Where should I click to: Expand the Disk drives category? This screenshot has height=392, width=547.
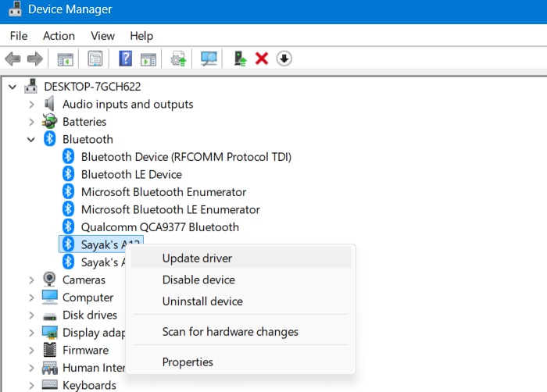pyautogui.click(x=31, y=315)
